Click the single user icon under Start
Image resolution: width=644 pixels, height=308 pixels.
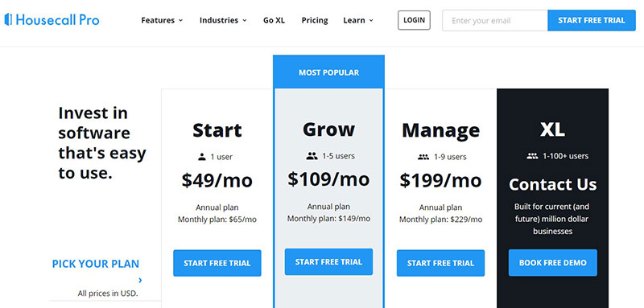[202, 157]
